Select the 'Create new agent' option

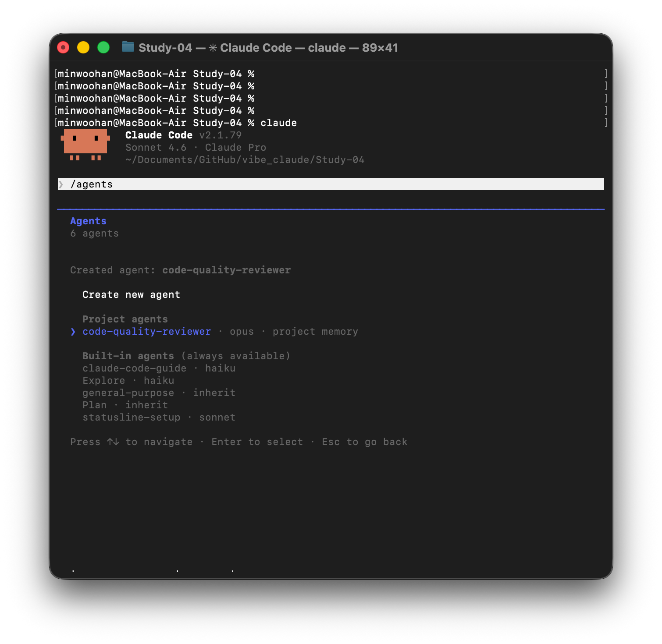[131, 294]
